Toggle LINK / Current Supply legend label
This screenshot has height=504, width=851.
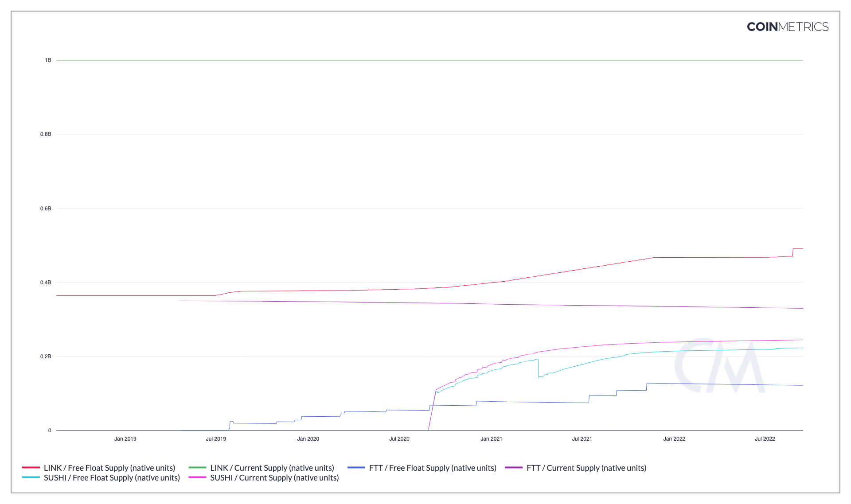tap(272, 468)
